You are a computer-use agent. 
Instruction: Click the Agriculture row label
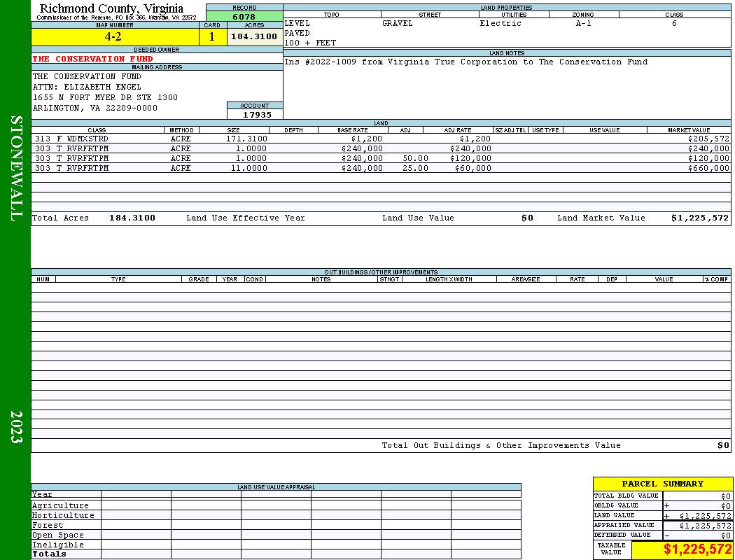60,505
